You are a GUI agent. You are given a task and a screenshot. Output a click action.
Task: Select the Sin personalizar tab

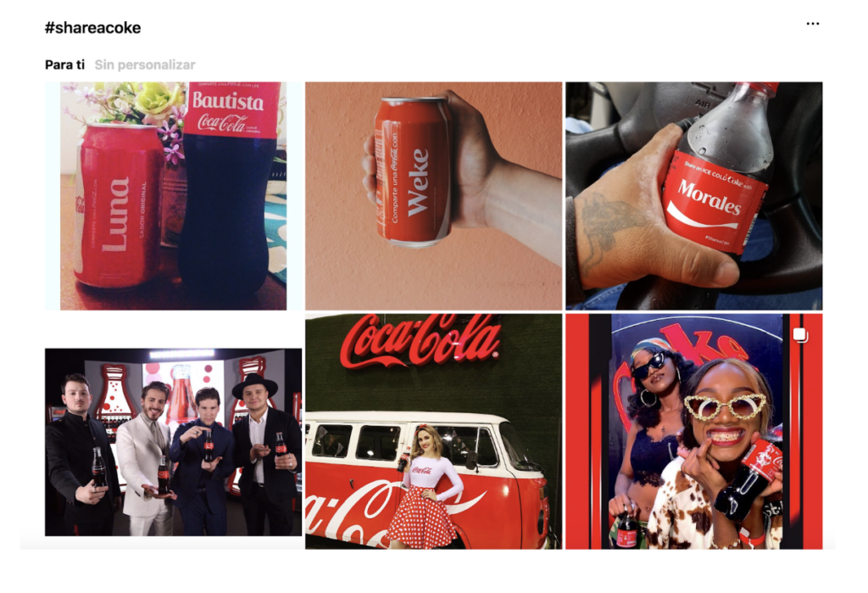coord(145,64)
